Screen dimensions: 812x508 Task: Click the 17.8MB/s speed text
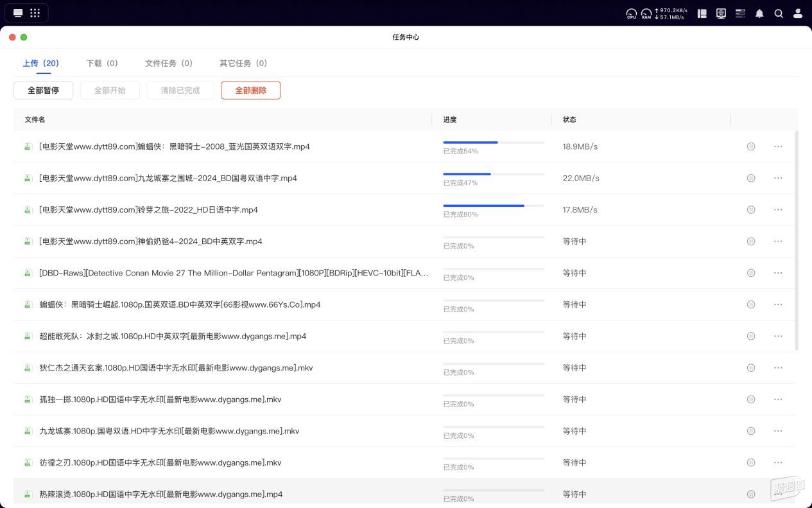(580, 209)
